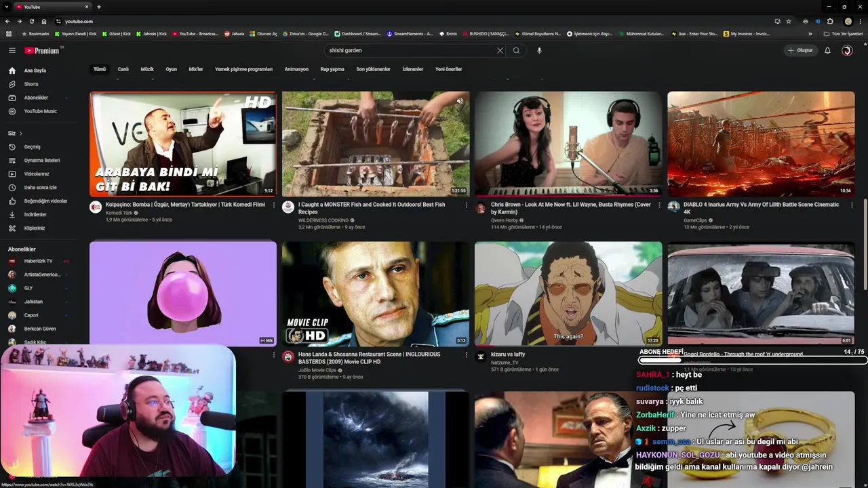
Task: Select the Mix'ler filter chip
Action: click(x=196, y=69)
